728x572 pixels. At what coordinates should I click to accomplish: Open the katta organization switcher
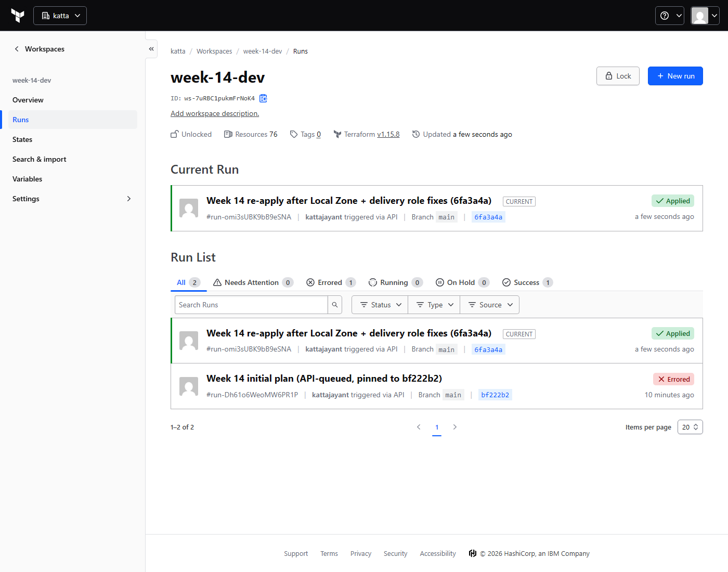(60, 16)
